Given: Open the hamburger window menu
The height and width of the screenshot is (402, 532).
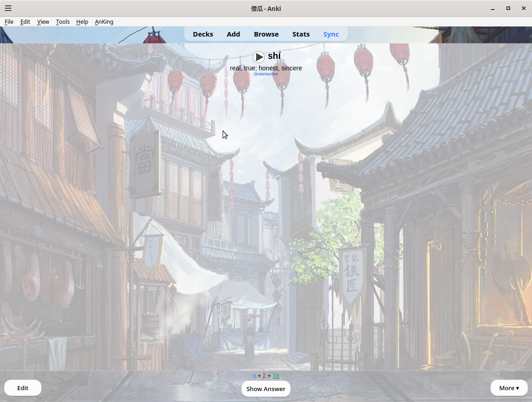Looking at the screenshot, I should pyautogui.click(x=8, y=9).
